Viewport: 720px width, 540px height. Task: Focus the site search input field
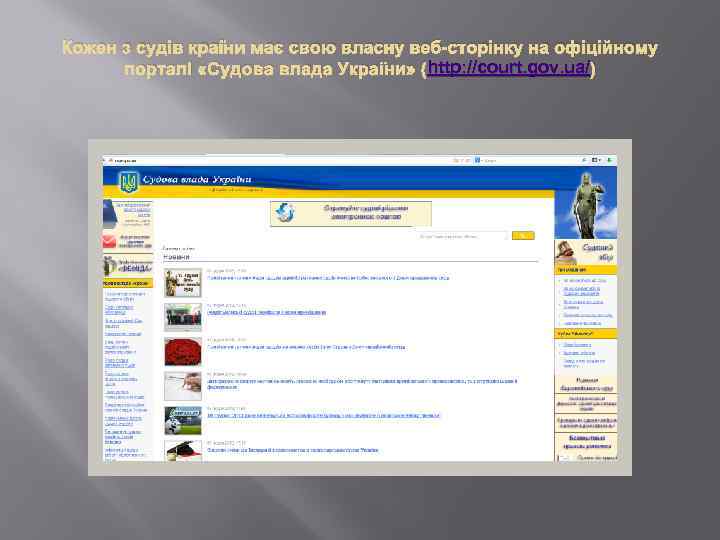click(x=462, y=236)
